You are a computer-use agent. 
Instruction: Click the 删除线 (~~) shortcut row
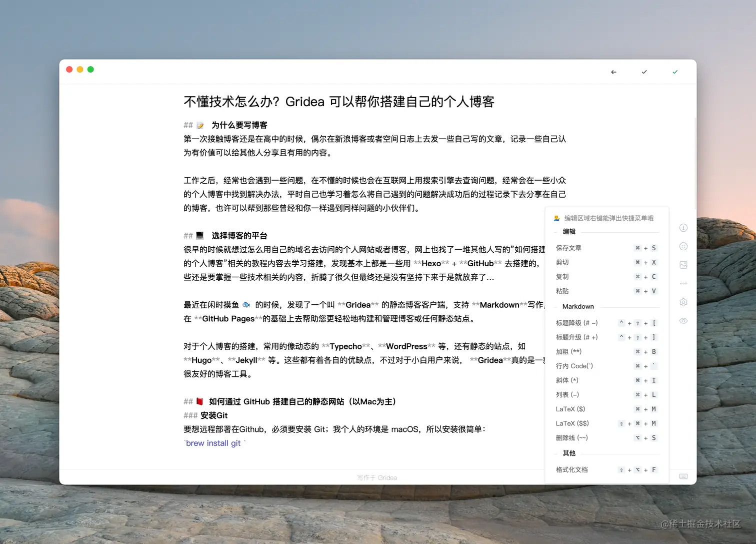(606, 438)
